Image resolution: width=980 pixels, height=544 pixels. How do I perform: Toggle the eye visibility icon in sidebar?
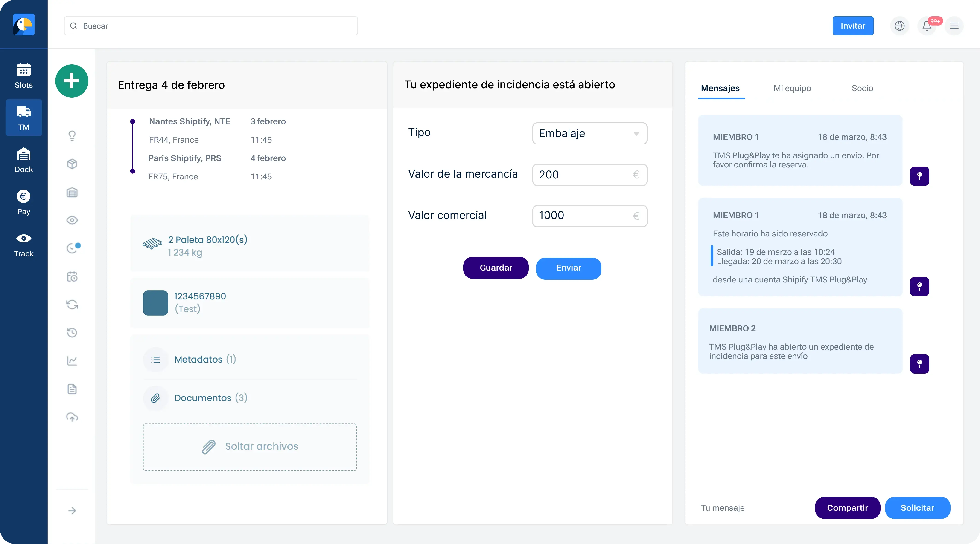click(72, 220)
